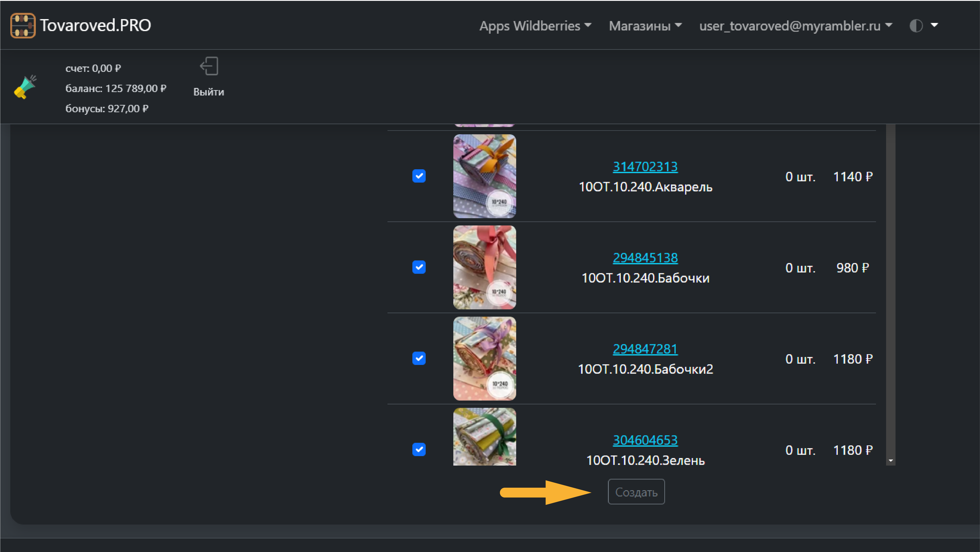
Task: Click the Tovaroved.PRO brand title
Action: click(x=95, y=26)
